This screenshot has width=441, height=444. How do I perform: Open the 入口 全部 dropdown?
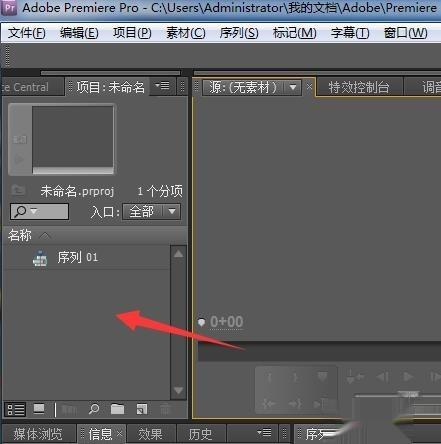point(152,211)
